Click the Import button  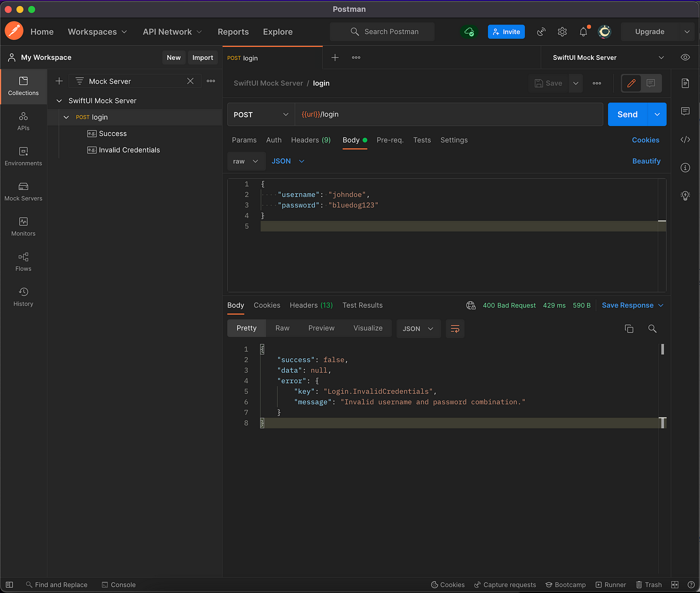(202, 57)
